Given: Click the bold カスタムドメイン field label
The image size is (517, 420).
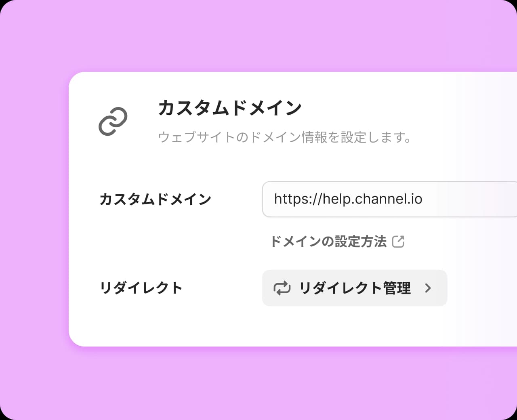Looking at the screenshot, I should click(x=156, y=199).
